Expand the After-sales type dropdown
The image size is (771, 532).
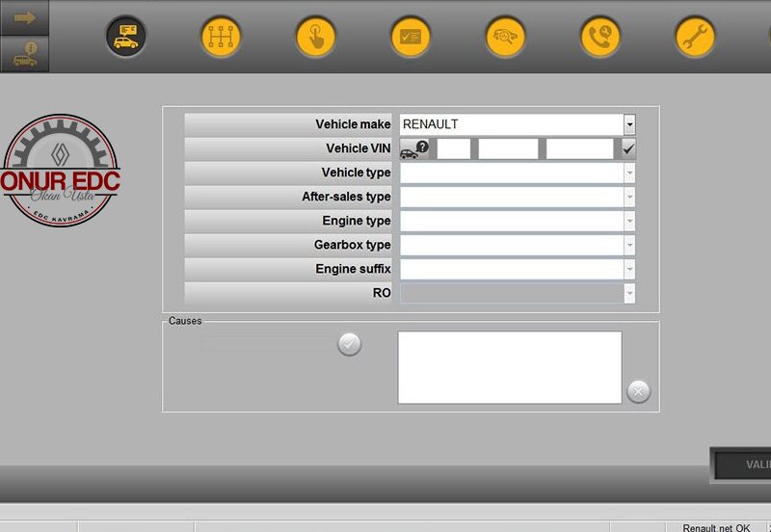(629, 198)
